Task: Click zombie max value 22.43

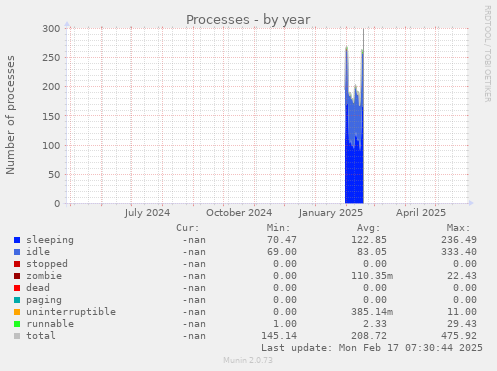Action: coord(462,276)
